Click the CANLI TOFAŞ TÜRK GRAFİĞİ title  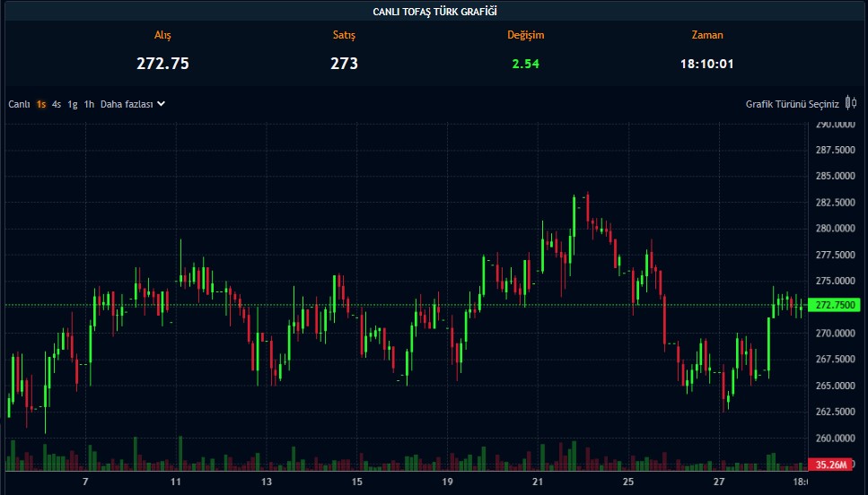(x=434, y=12)
